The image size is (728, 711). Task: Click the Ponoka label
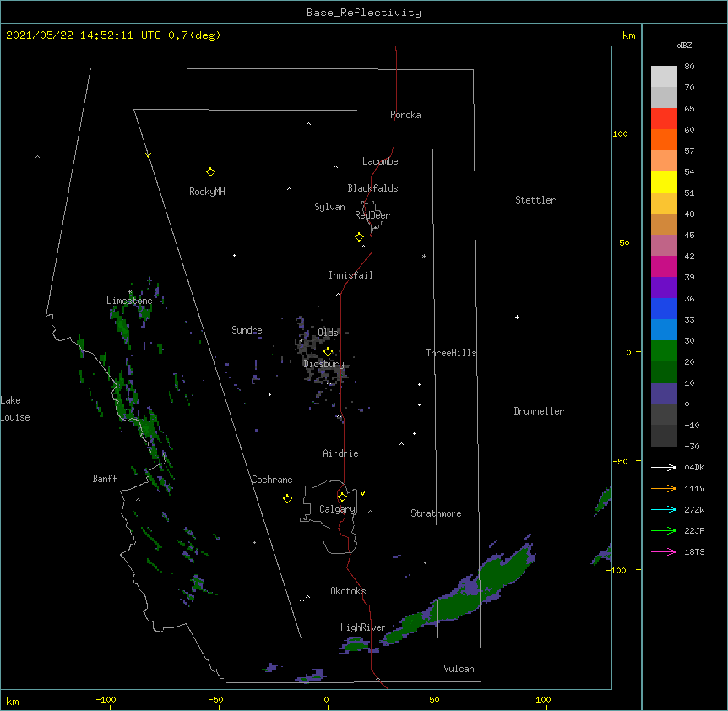pyautogui.click(x=405, y=115)
